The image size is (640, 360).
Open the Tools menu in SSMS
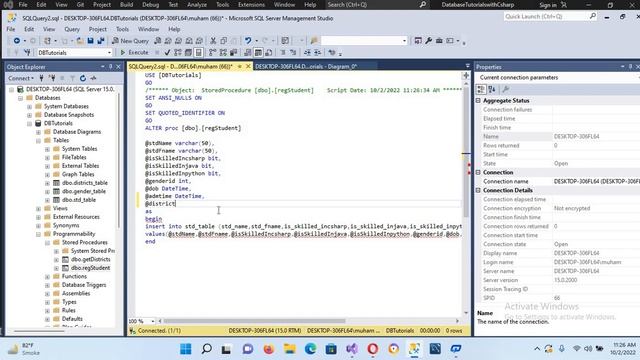point(122,29)
